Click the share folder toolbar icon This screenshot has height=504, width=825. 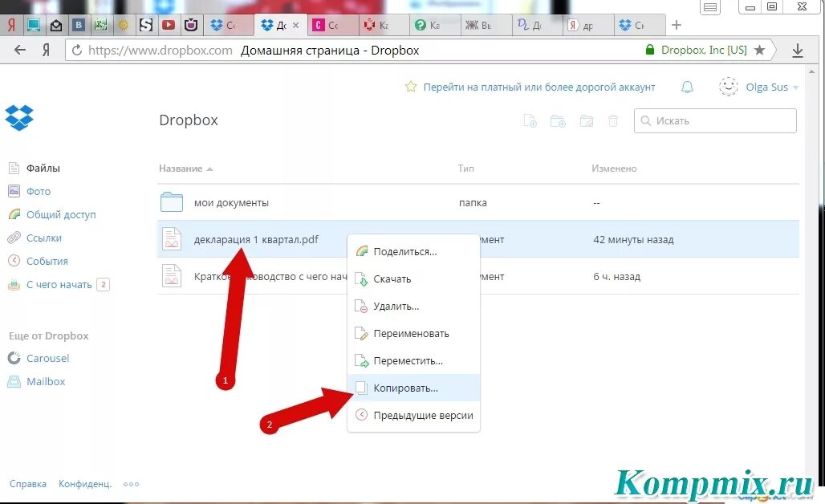click(586, 121)
